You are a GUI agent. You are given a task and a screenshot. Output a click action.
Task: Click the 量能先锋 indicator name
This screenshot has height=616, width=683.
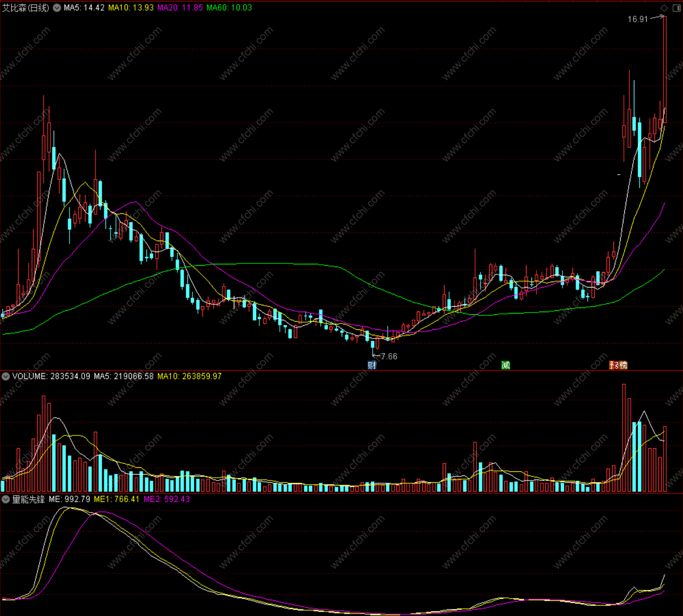(28, 499)
